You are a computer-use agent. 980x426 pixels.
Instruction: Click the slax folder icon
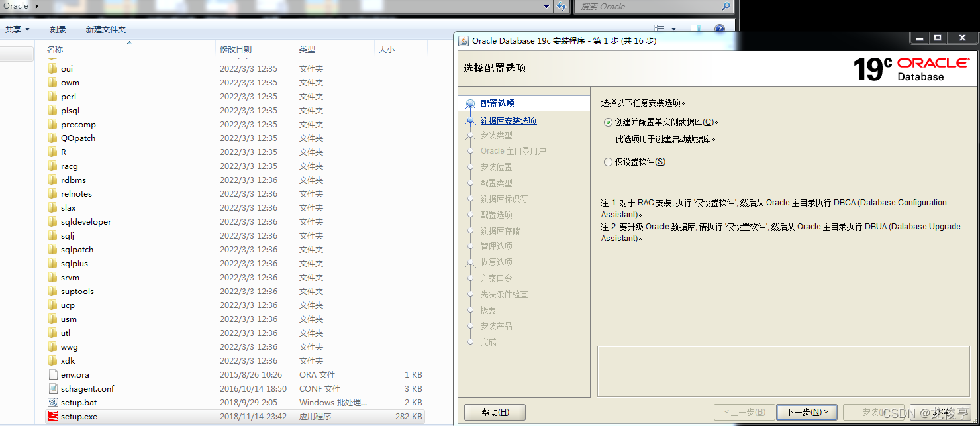[53, 207]
